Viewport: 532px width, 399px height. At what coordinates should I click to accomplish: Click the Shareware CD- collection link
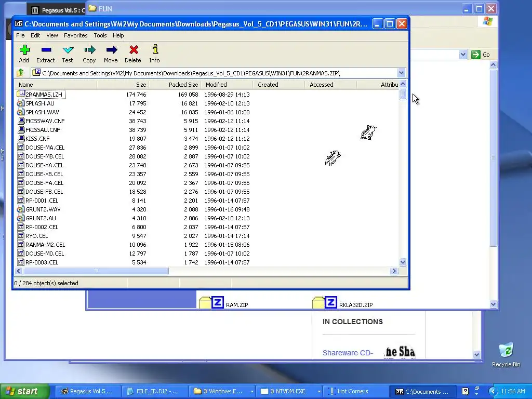click(x=348, y=353)
